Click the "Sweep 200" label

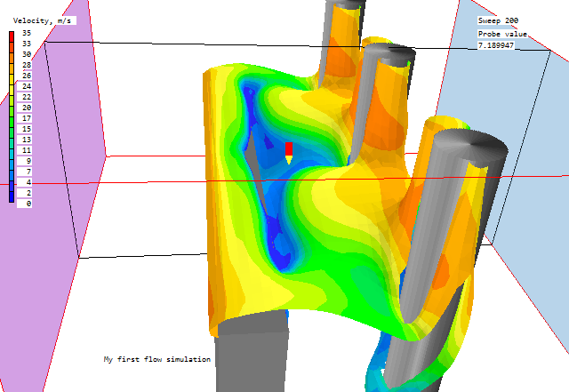point(498,20)
